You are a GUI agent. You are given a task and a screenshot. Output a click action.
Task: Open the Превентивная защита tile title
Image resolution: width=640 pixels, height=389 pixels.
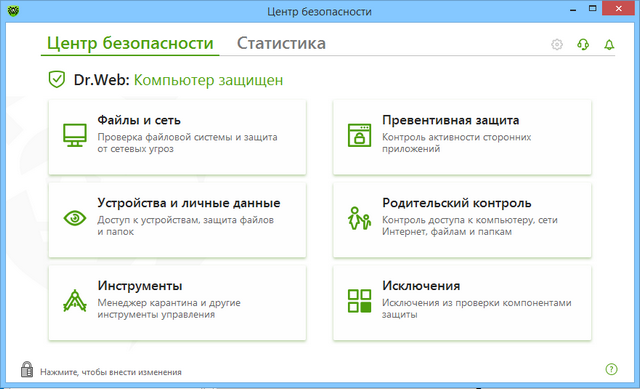[x=451, y=120]
